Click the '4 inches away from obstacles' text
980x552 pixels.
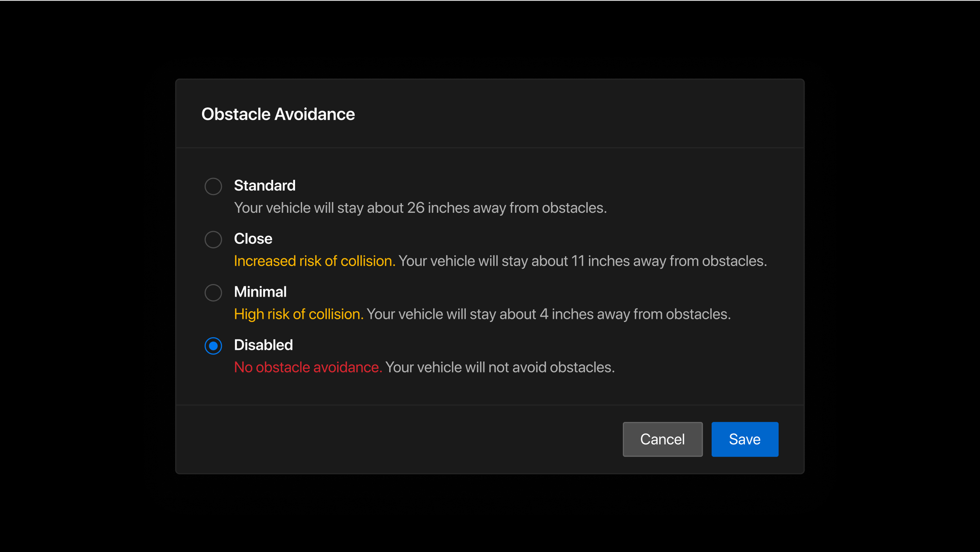(x=635, y=314)
